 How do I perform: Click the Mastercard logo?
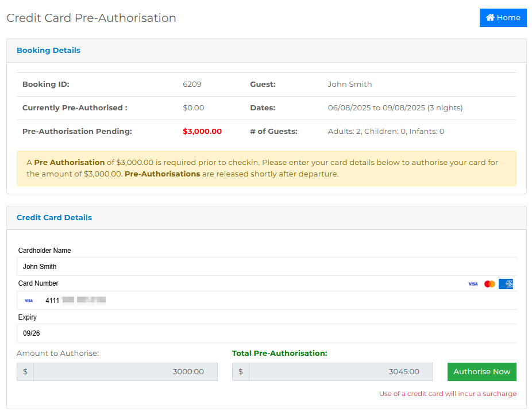pyautogui.click(x=489, y=284)
